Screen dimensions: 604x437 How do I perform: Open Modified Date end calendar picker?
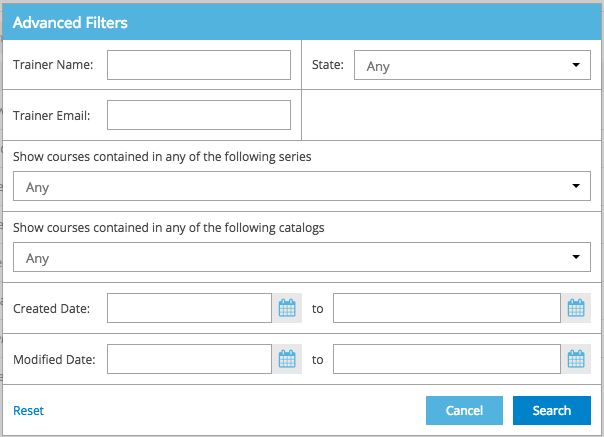576,359
